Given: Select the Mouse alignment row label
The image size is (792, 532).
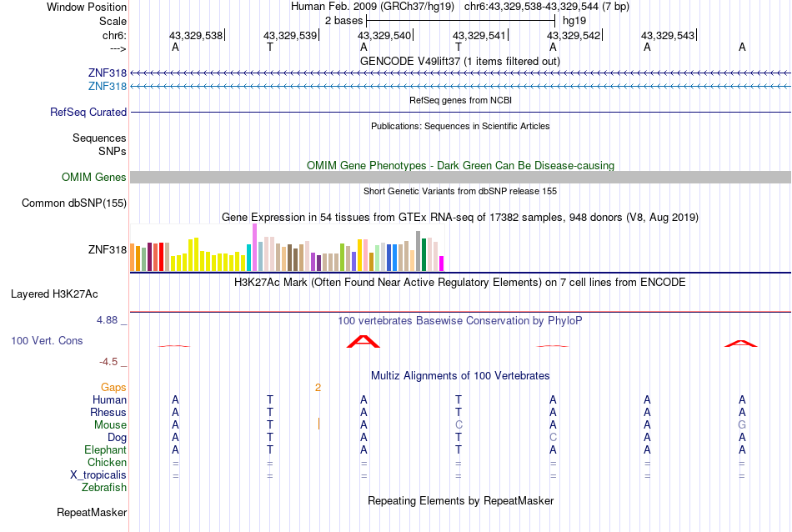Looking at the screenshot, I should (x=110, y=425).
